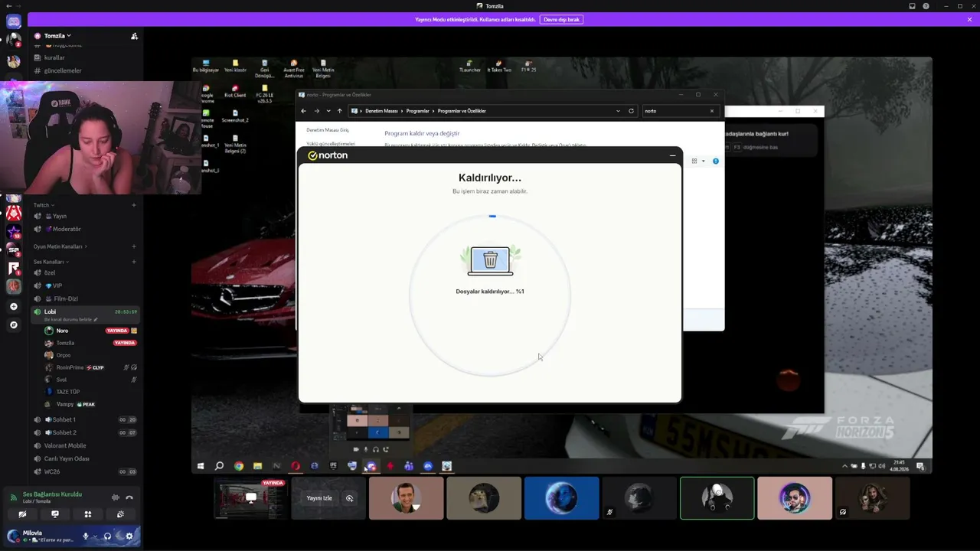The width and height of the screenshot is (980, 551).
Task: Join the Sohbet 1 voice channel
Action: tap(84, 419)
